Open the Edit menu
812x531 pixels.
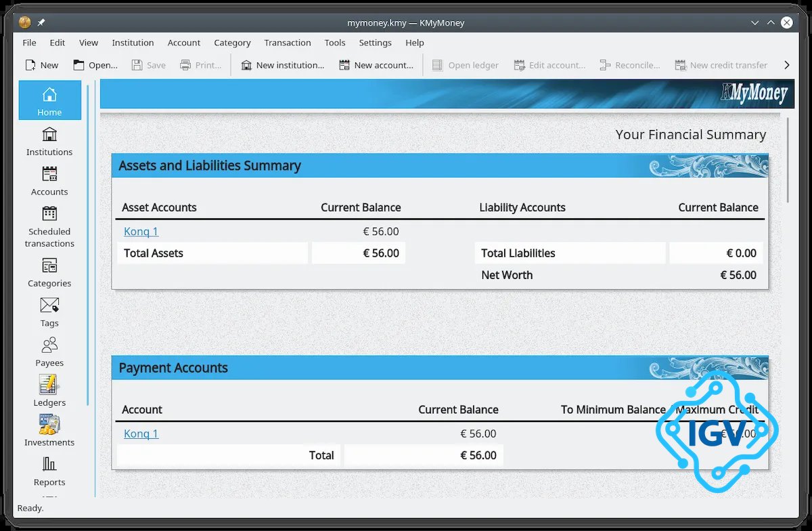[58, 43]
